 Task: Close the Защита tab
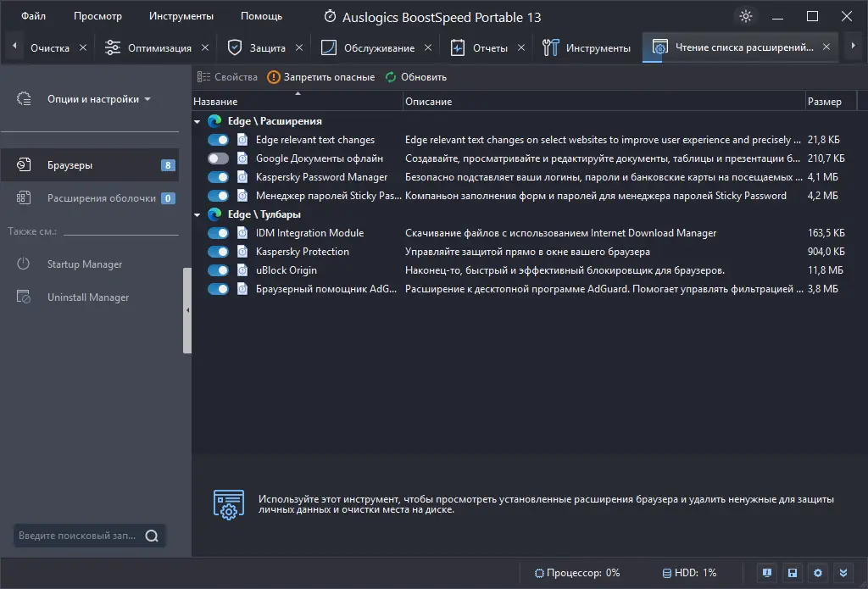(x=299, y=47)
